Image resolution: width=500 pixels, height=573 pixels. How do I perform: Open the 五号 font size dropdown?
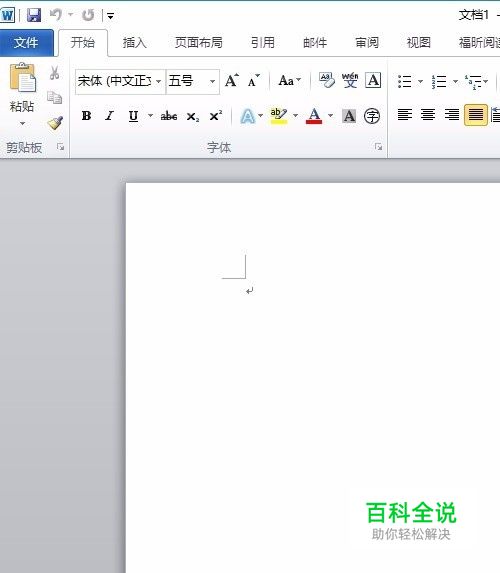[x=212, y=81]
